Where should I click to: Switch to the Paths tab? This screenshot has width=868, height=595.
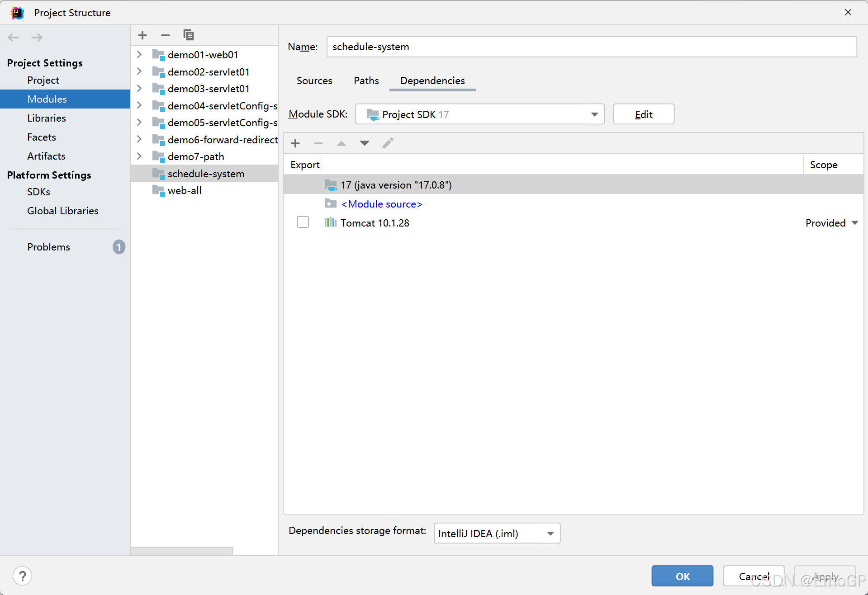click(x=366, y=80)
